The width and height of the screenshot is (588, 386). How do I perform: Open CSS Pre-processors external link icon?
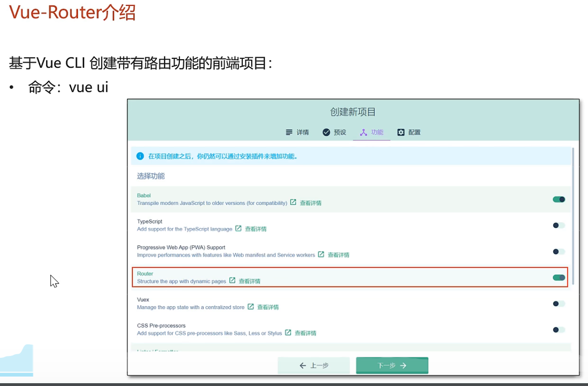click(x=288, y=332)
